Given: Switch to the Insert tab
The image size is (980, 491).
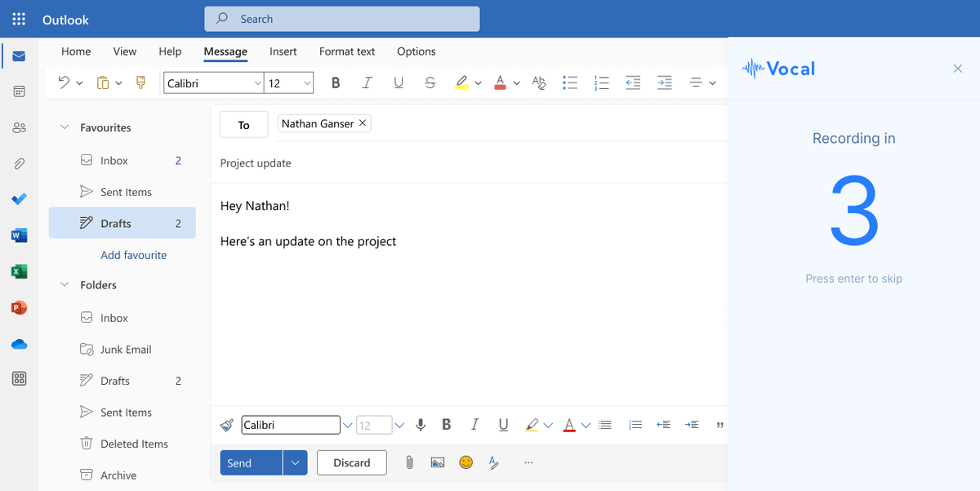Looking at the screenshot, I should click(x=283, y=51).
